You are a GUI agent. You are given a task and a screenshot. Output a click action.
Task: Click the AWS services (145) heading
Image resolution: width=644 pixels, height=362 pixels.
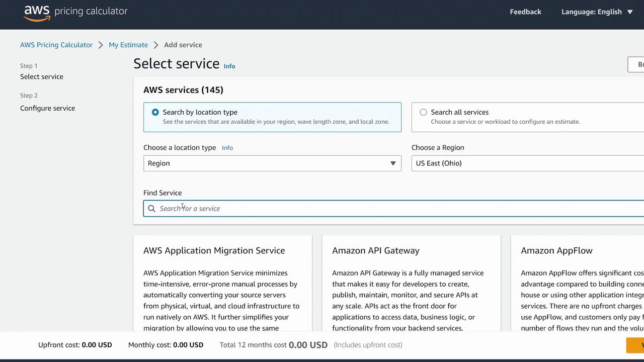[x=183, y=90]
